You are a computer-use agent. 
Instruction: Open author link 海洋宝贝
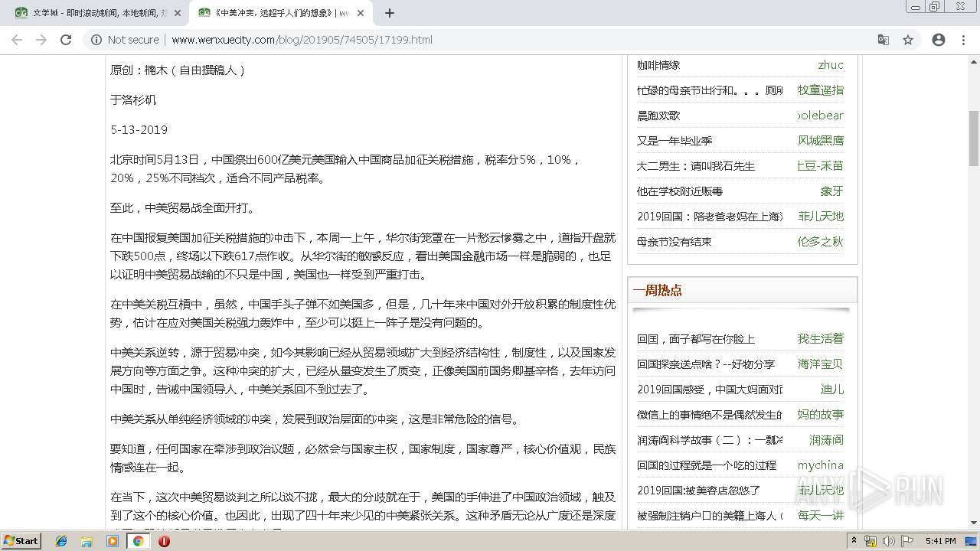821,364
